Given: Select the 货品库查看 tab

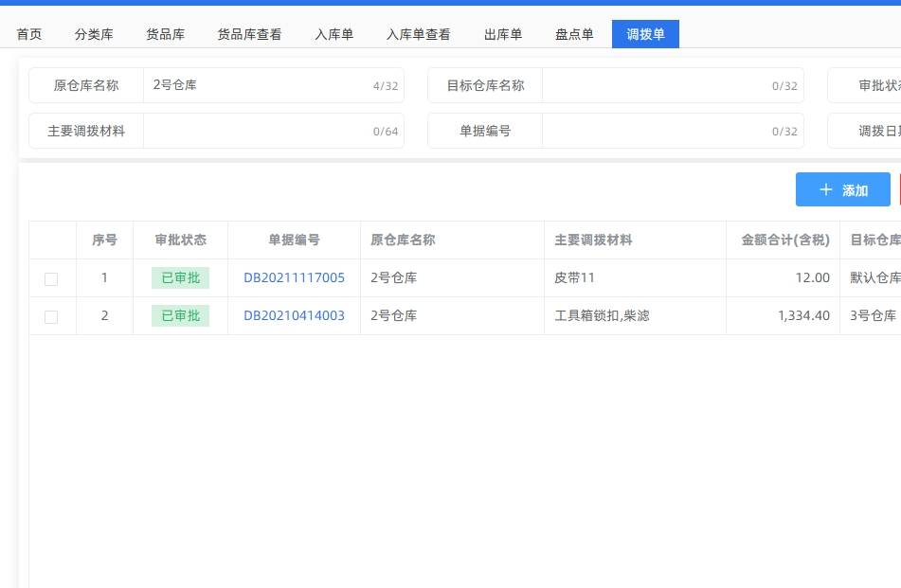Looking at the screenshot, I should point(249,34).
